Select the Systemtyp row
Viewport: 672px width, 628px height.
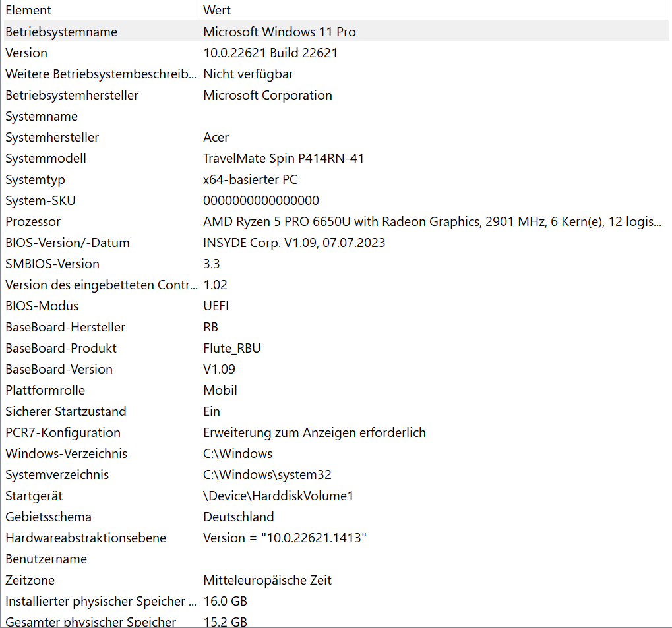click(x=336, y=179)
